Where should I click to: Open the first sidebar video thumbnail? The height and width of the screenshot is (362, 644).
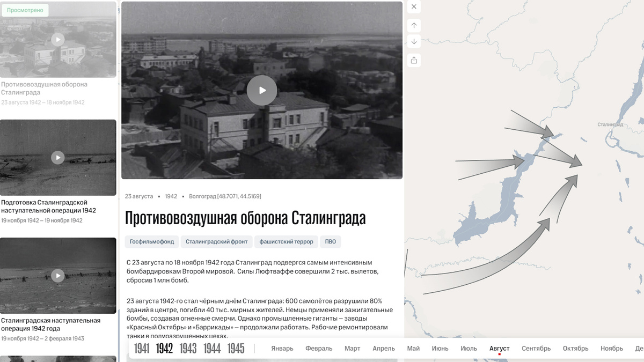[58, 39]
